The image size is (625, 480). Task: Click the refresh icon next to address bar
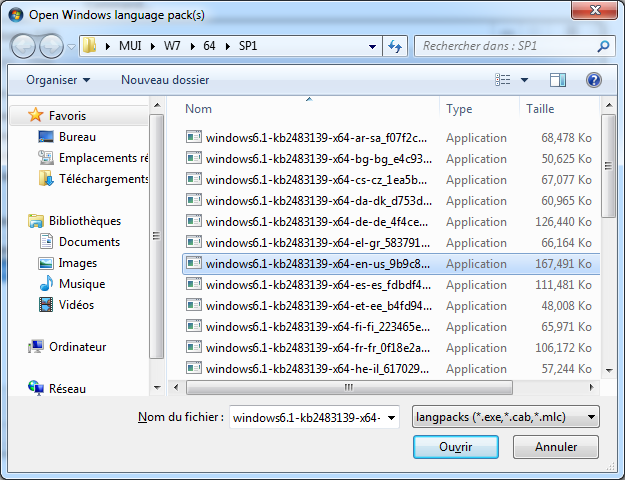395,46
